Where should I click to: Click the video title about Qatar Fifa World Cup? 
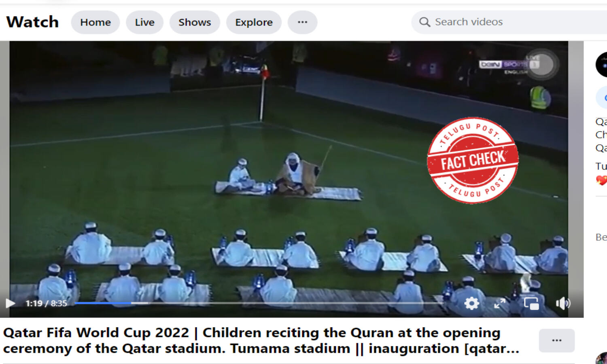click(261, 341)
